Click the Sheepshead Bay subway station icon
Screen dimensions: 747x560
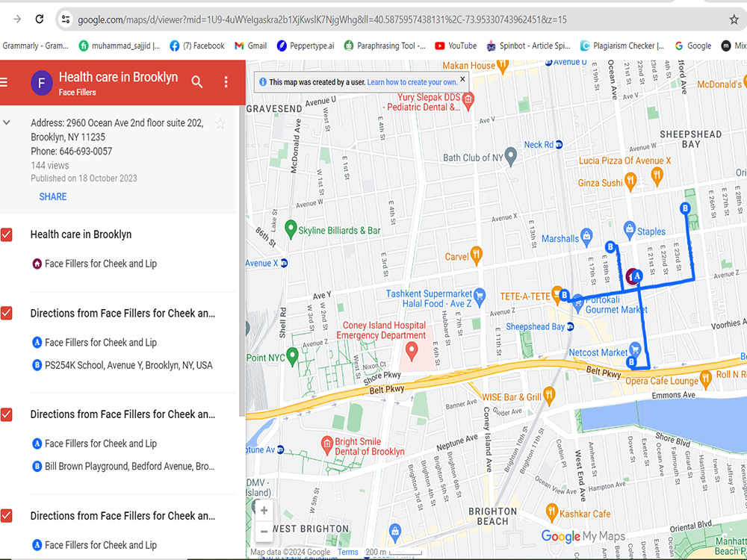click(571, 327)
